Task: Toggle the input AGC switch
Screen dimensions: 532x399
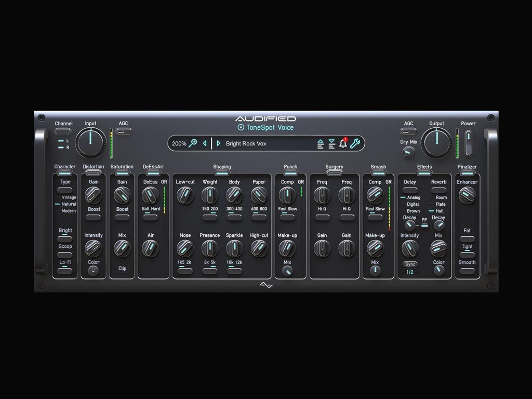Action: [x=124, y=131]
